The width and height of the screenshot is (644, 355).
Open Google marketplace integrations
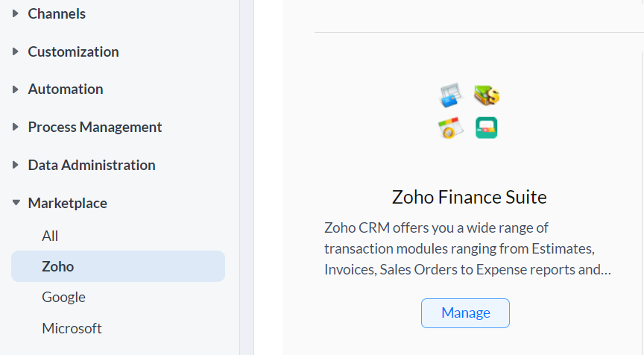(63, 297)
